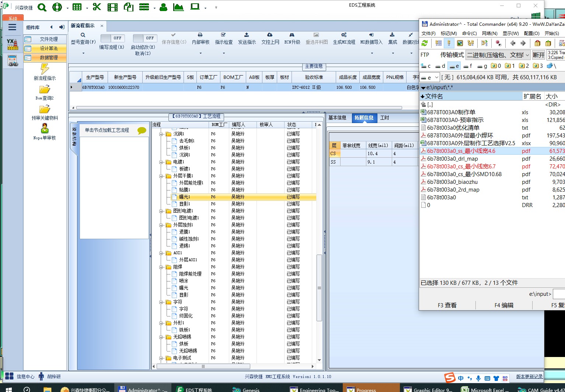
Task: Collapse the 图形电镀1 tree node
Action: pos(161,211)
